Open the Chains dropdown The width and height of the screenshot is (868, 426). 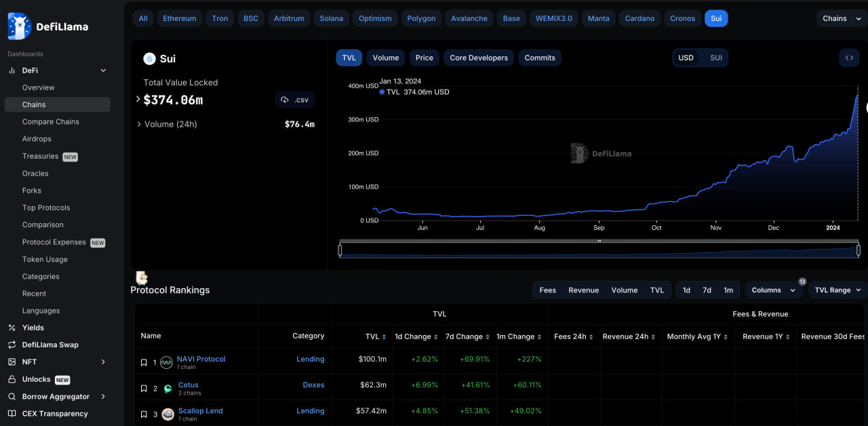[x=841, y=18]
